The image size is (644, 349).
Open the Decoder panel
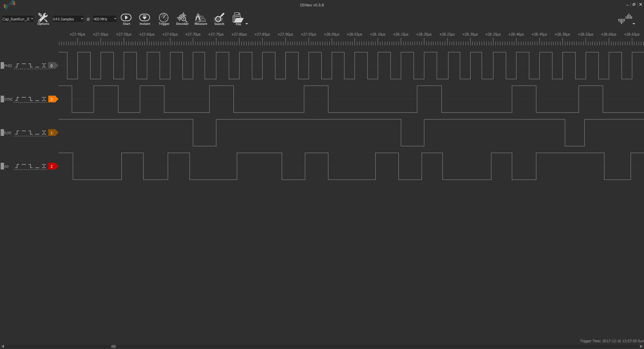pos(182,19)
